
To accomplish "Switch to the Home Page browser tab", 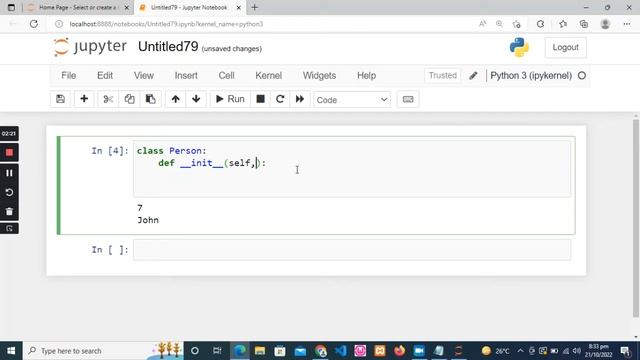I will [x=78, y=7].
